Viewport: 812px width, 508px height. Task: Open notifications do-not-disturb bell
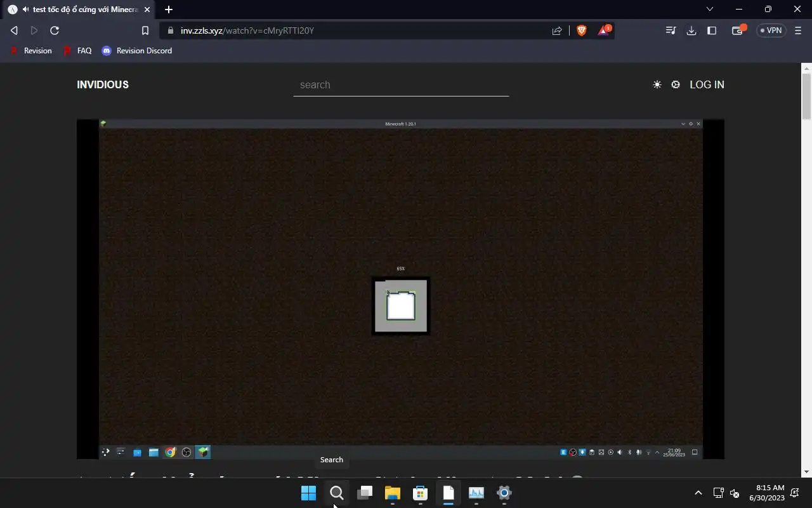(x=795, y=493)
